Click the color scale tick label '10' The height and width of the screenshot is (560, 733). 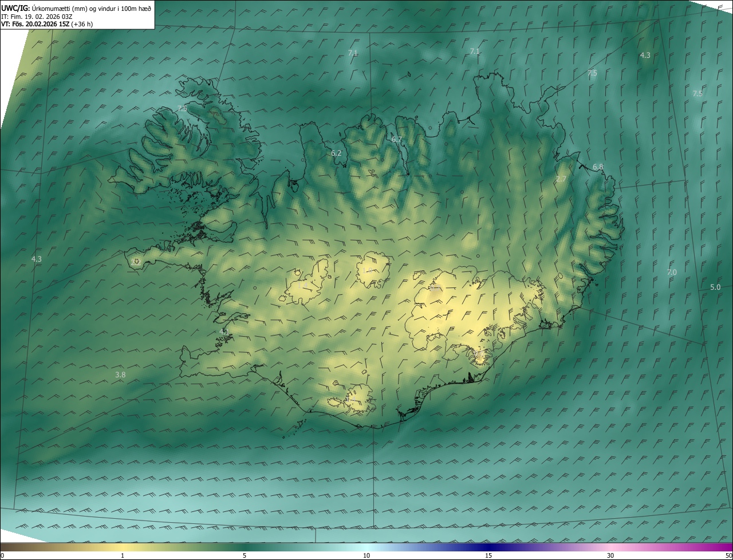click(366, 556)
